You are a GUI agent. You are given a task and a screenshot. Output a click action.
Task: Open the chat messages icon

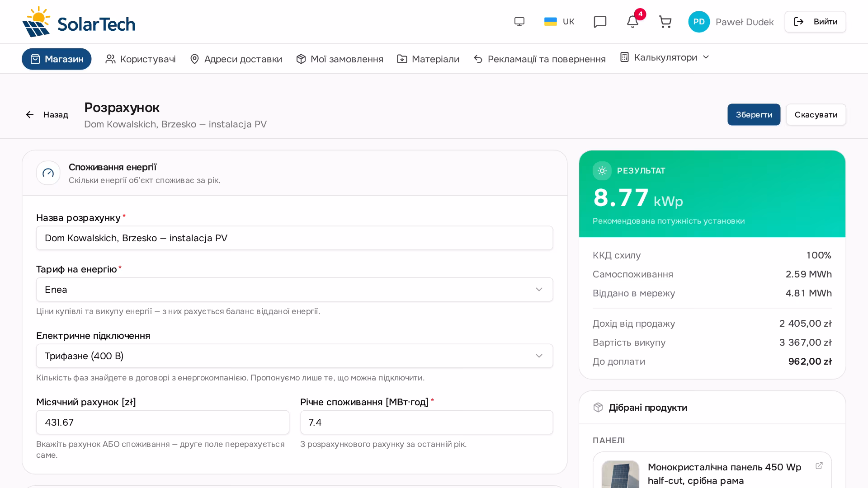coord(600,22)
